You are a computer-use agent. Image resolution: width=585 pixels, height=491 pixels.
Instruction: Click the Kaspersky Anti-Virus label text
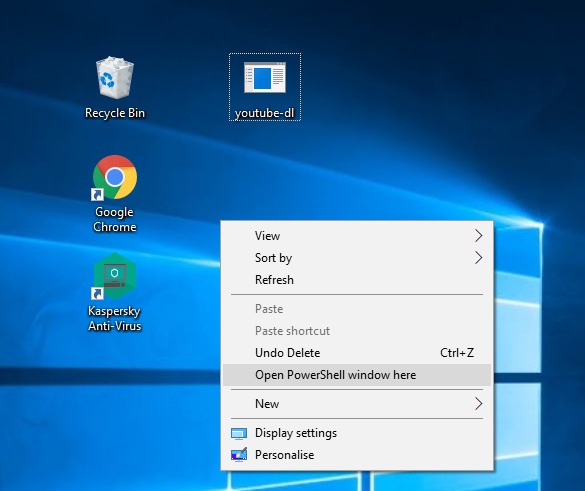[115, 319]
